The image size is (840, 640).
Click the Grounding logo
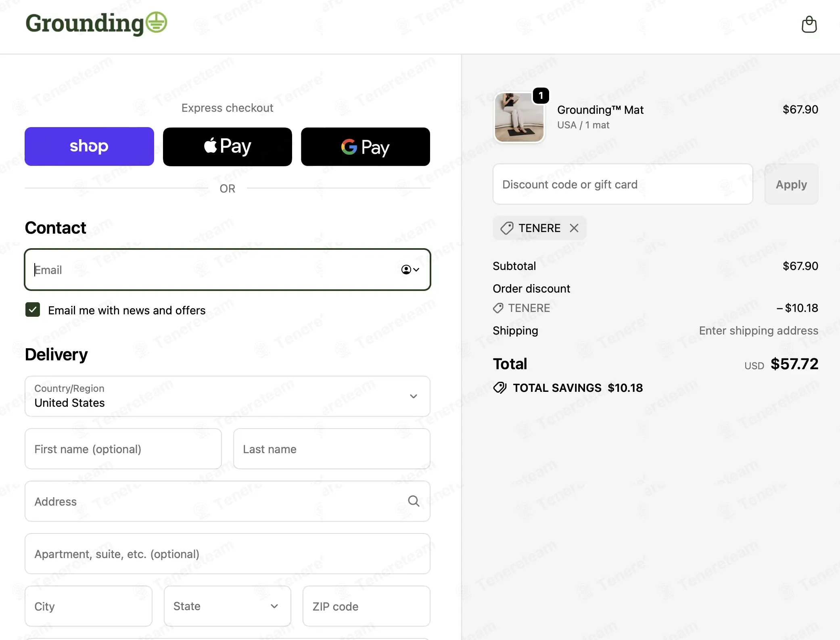[96, 23]
